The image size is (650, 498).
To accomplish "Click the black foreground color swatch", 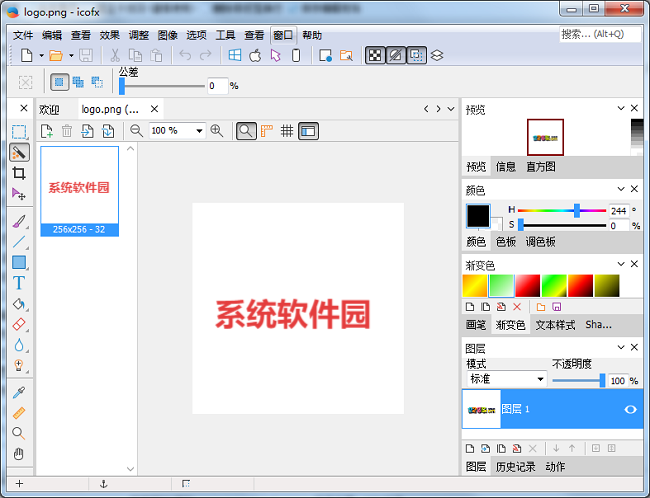I will [x=478, y=215].
